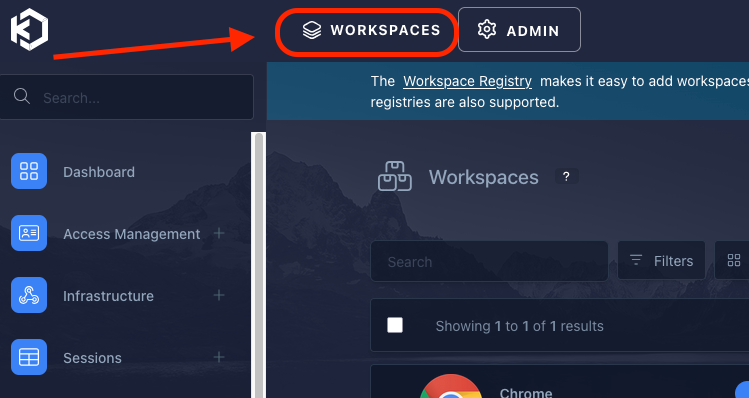Follow the Workspace Registry link
Image resolution: width=749 pixels, height=398 pixels.
(467, 81)
